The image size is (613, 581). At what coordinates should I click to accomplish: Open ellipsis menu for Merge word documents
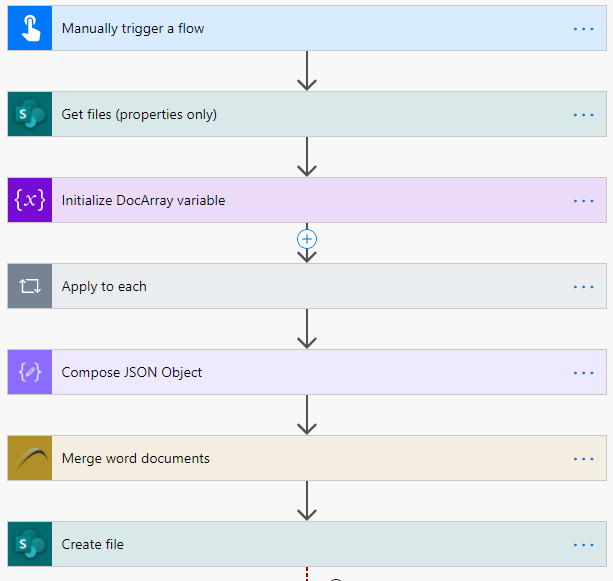click(x=583, y=459)
